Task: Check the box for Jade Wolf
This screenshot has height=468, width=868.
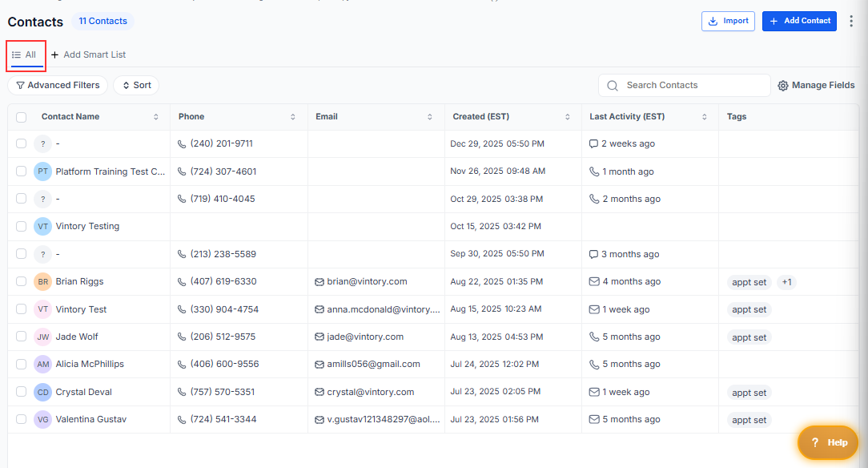Action: point(22,337)
